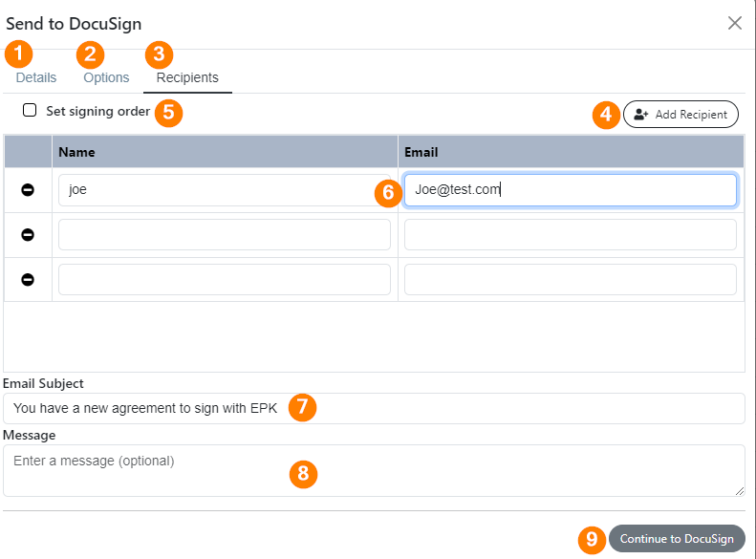The height and width of the screenshot is (559, 756).
Task: Remove the second empty recipient row
Action: [28, 235]
